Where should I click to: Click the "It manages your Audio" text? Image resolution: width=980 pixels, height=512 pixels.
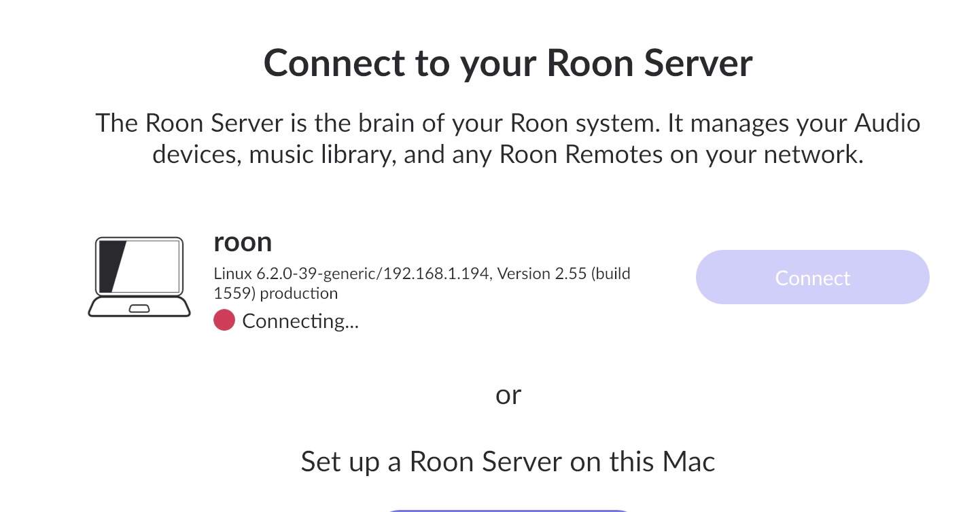(794, 124)
